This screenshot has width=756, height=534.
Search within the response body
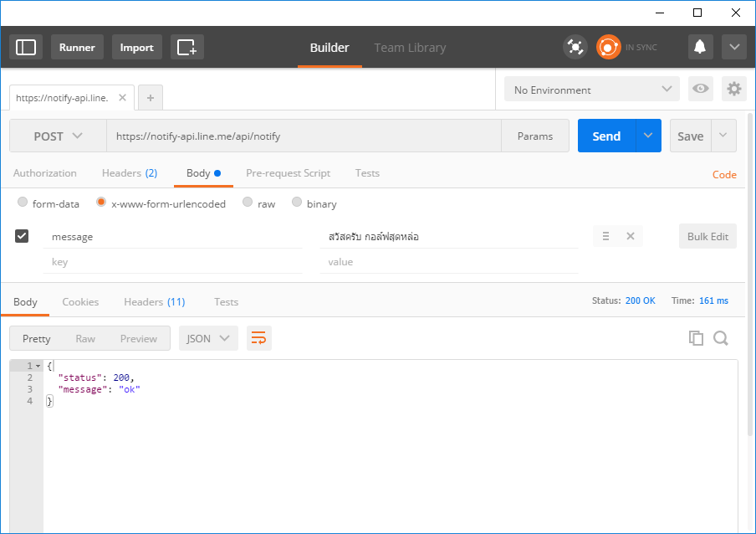[x=721, y=338]
